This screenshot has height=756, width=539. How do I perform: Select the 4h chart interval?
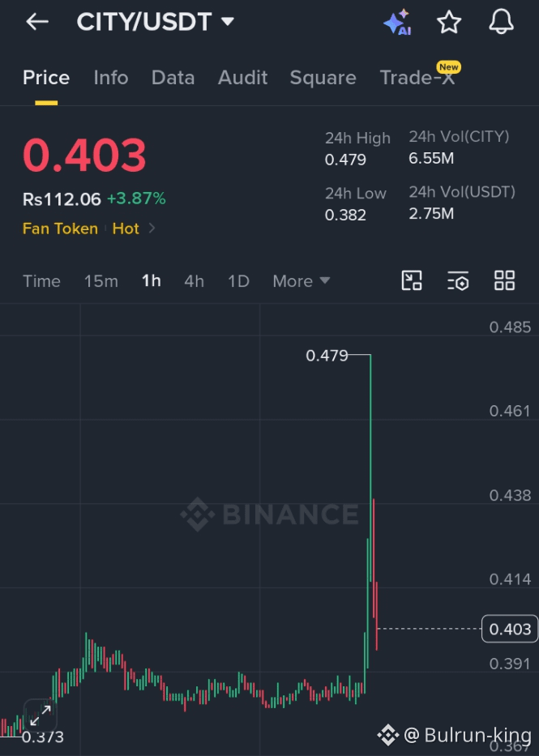click(194, 281)
